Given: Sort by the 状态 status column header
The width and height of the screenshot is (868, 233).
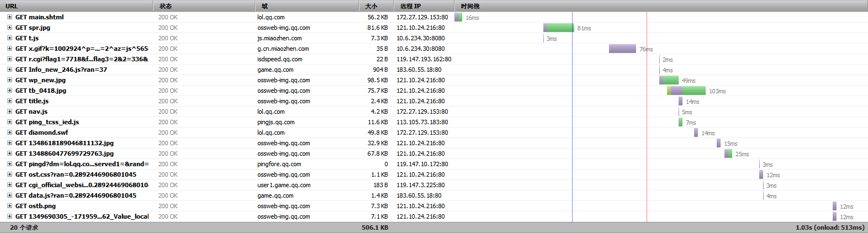Looking at the screenshot, I should (204, 6).
